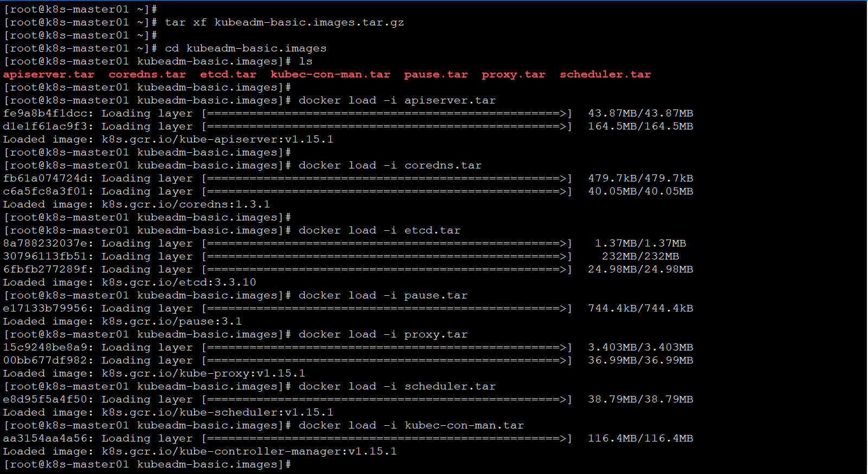
Task: Click the 'docker load -i kubec-con-man.tar' command
Action: [x=412, y=425]
